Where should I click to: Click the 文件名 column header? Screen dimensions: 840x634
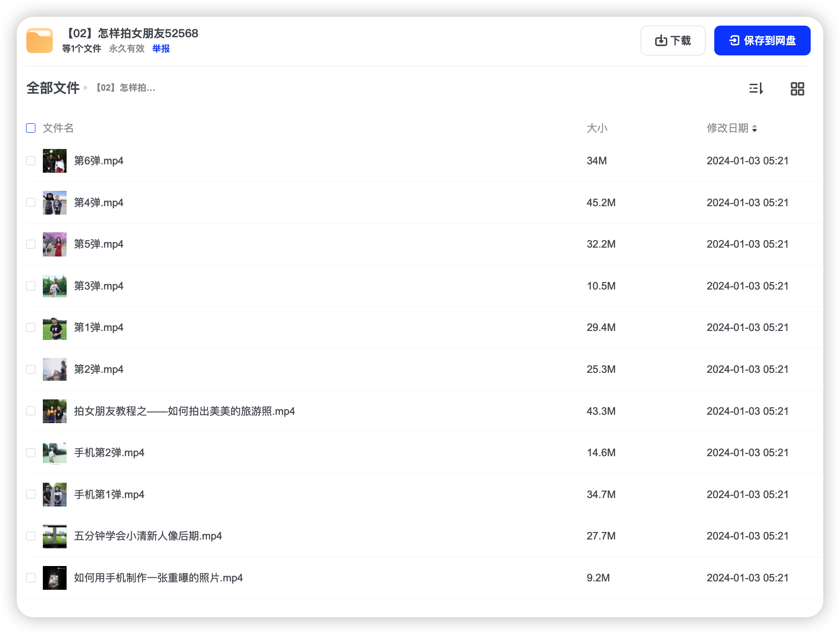[x=58, y=128]
